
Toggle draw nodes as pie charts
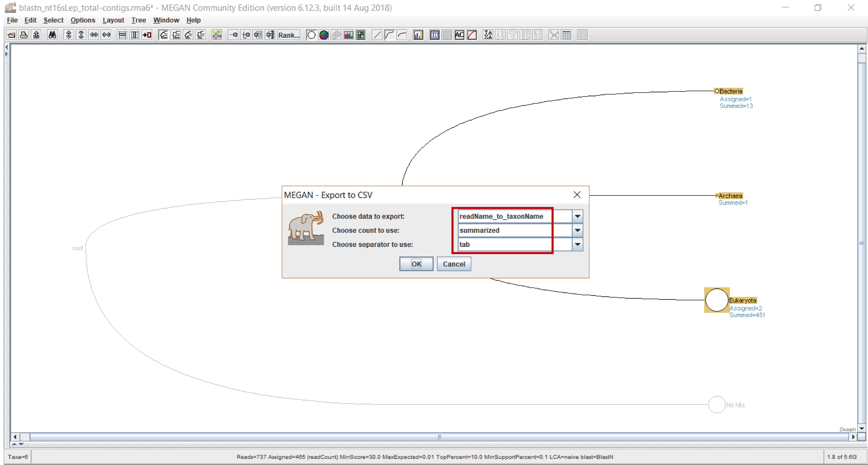pyautogui.click(x=324, y=35)
